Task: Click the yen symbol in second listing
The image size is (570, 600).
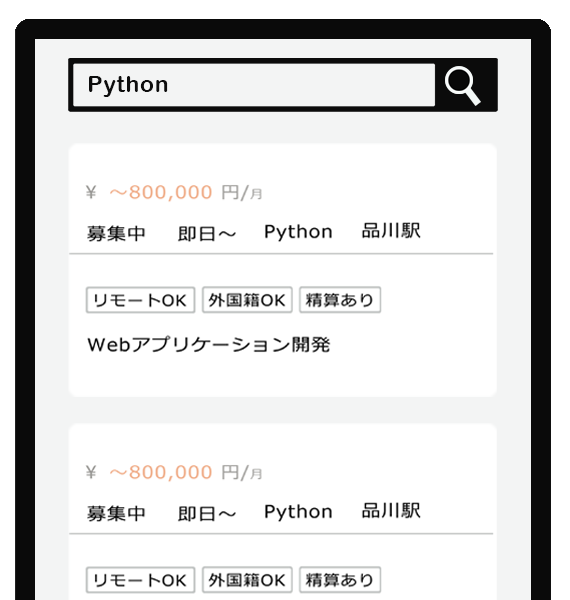Action: (91, 472)
